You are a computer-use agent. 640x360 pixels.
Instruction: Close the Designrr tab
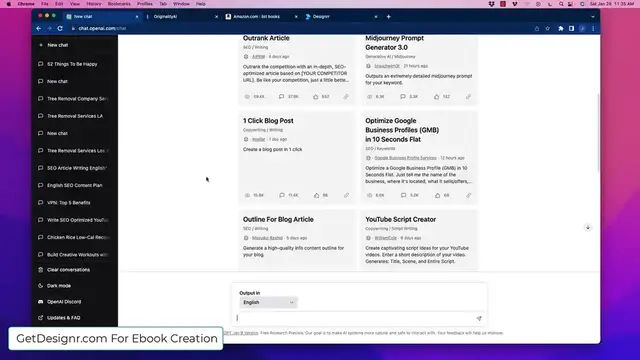click(376, 17)
